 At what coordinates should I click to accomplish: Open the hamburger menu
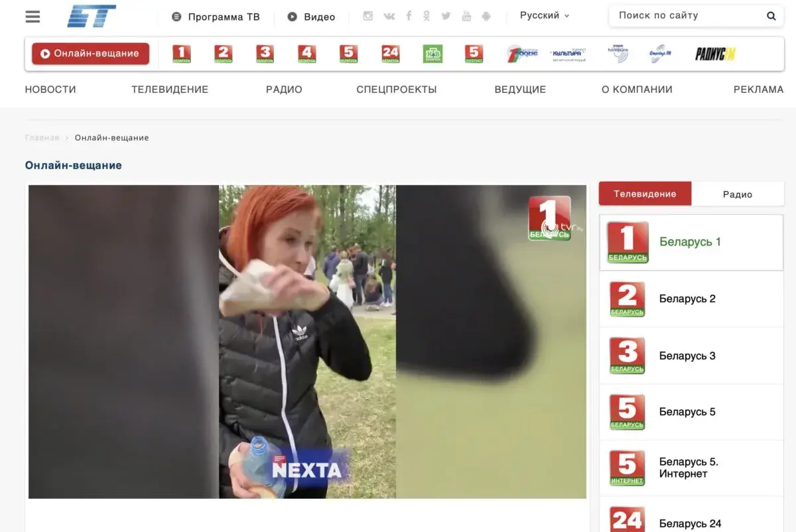click(33, 17)
